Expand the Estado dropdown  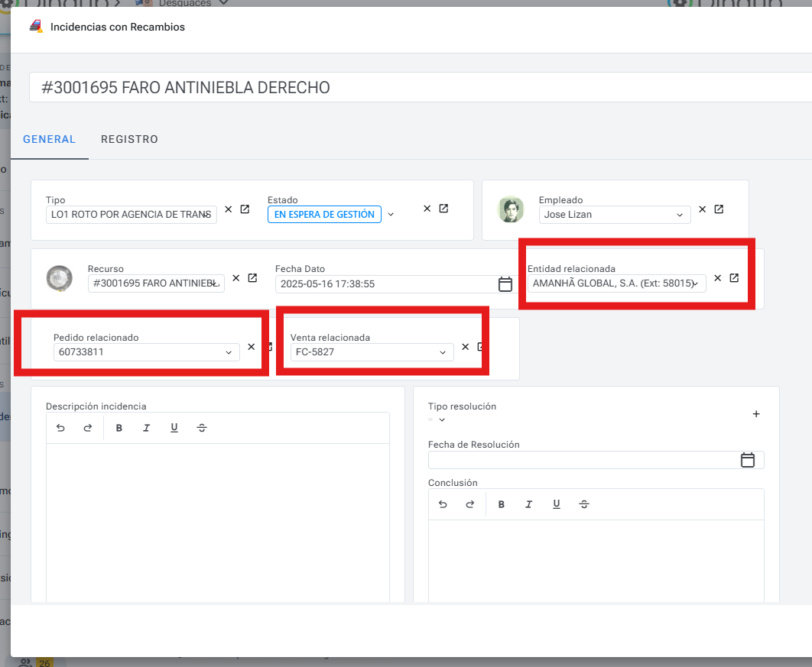tap(391, 215)
